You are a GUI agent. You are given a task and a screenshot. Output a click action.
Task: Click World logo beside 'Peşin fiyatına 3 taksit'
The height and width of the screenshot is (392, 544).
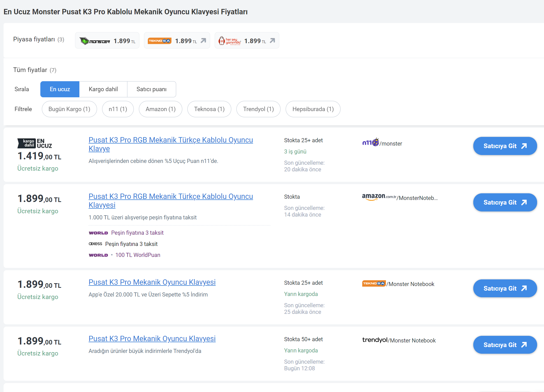[x=98, y=233]
